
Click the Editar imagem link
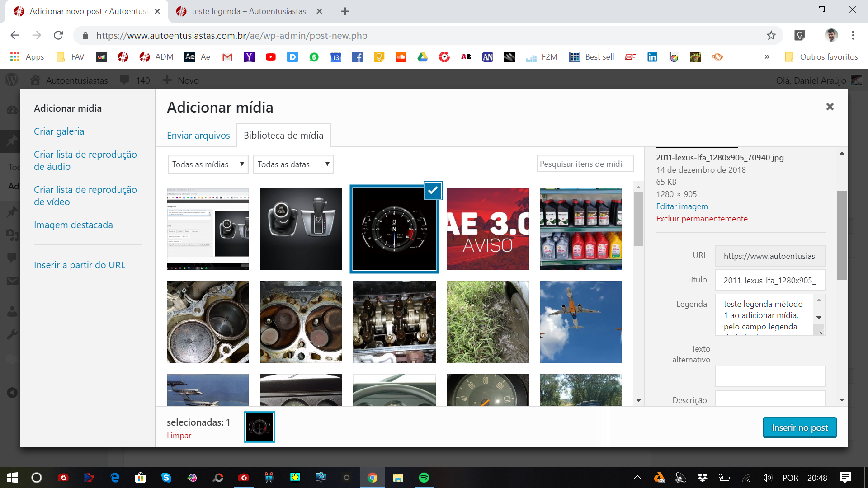pyautogui.click(x=682, y=206)
